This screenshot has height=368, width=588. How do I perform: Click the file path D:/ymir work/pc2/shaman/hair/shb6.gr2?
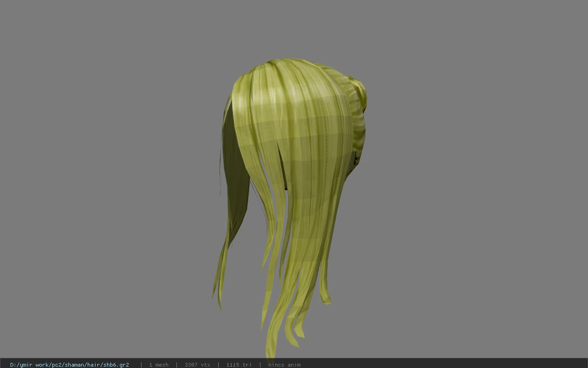point(69,365)
